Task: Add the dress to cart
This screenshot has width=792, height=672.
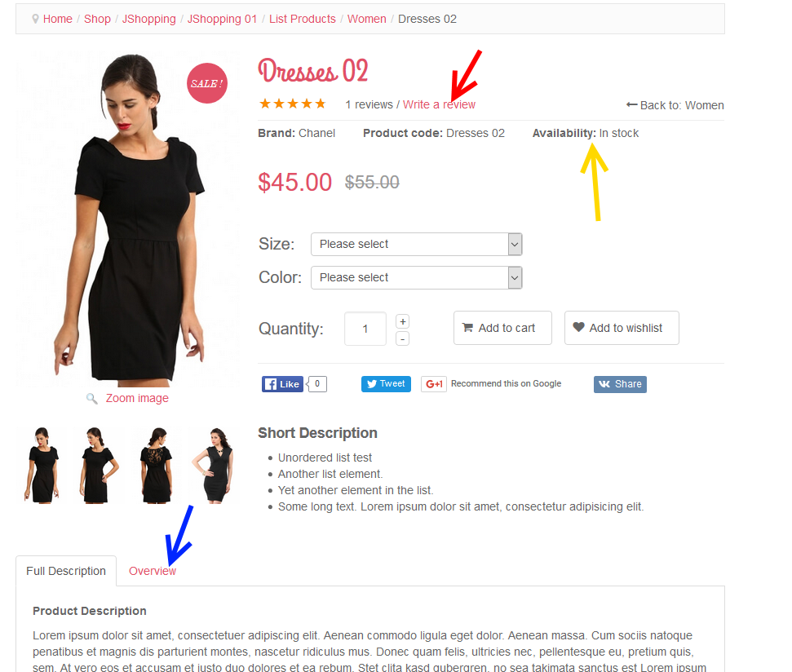Action: pos(502,328)
